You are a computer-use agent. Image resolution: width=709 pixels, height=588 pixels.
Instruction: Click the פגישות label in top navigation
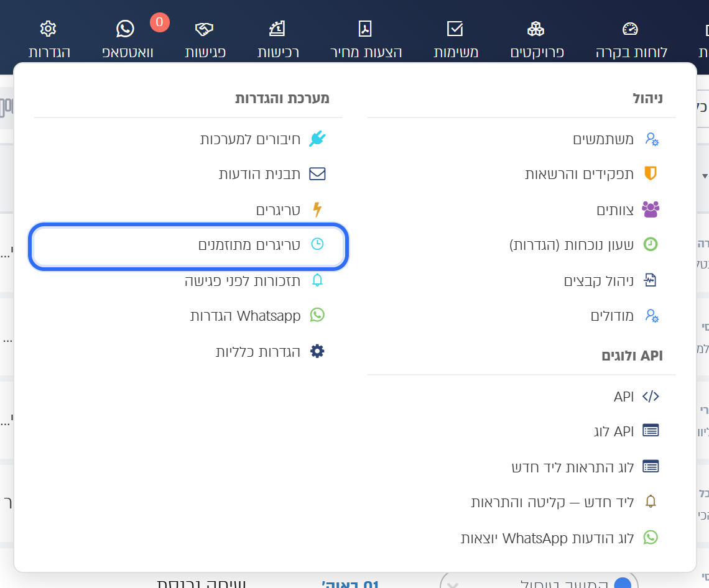click(205, 52)
